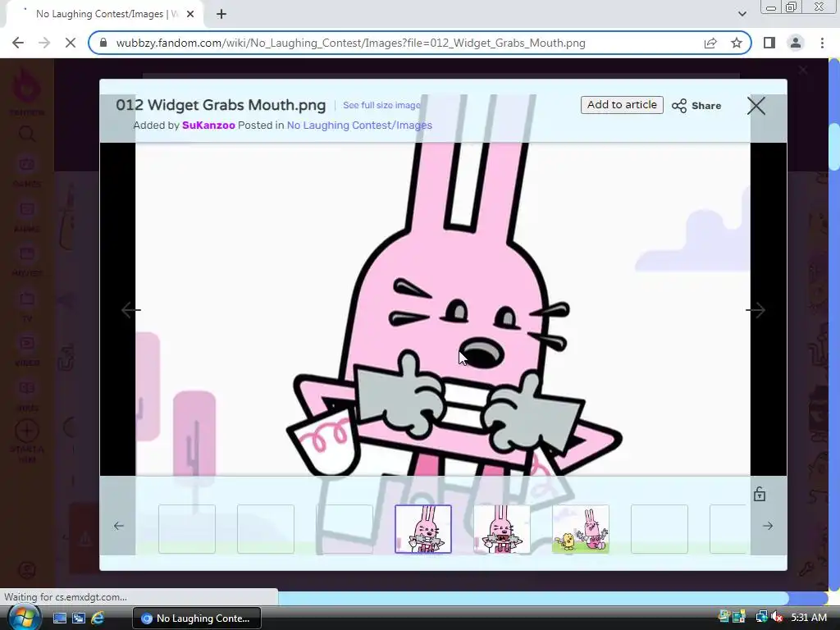Select the No Laughing Contest/Images tab
Image resolution: width=840 pixels, height=630 pixels.
click(x=104, y=15)
